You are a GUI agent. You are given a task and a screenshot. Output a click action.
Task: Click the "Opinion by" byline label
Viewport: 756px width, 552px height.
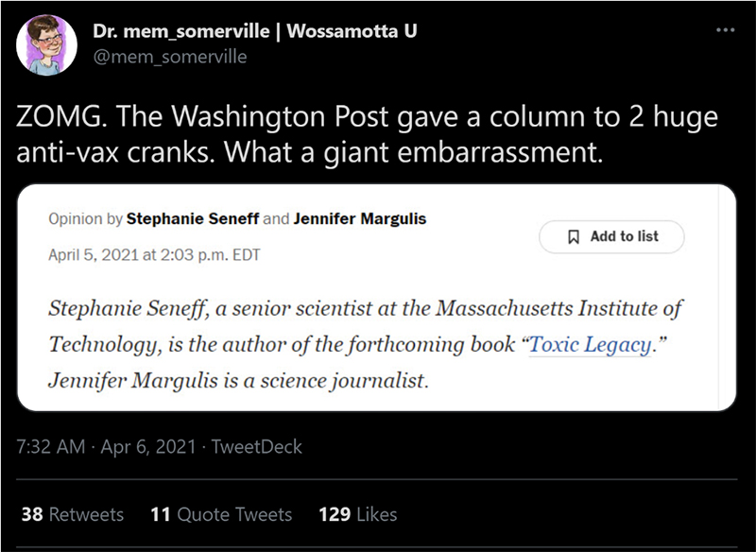[x=85, y=219]
